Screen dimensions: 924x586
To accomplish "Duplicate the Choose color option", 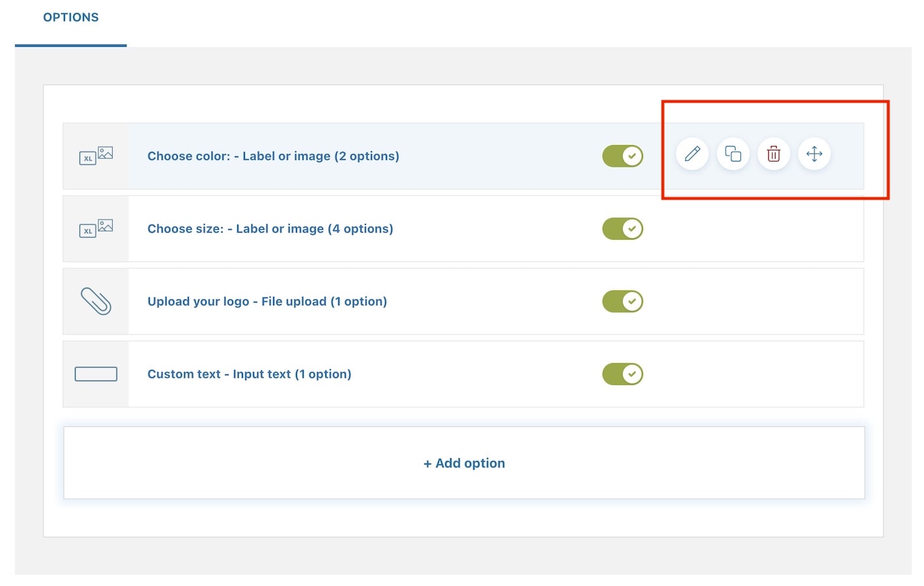I will pos(733,154).
